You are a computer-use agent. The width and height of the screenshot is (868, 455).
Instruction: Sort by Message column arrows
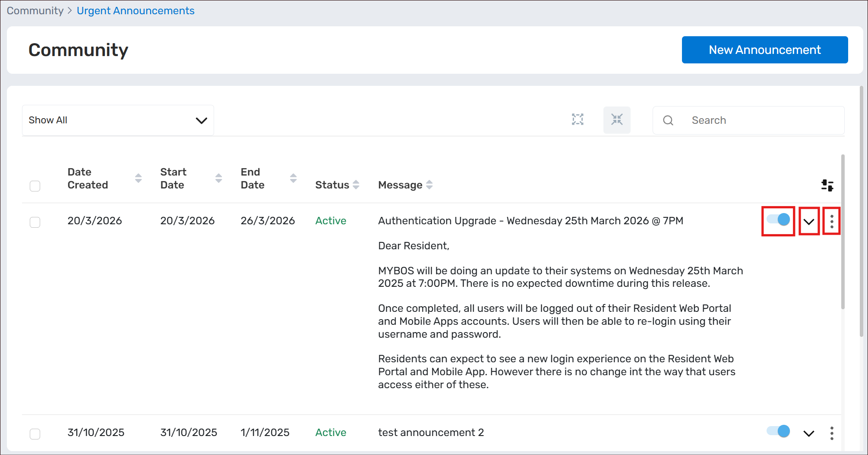[429, 185]
